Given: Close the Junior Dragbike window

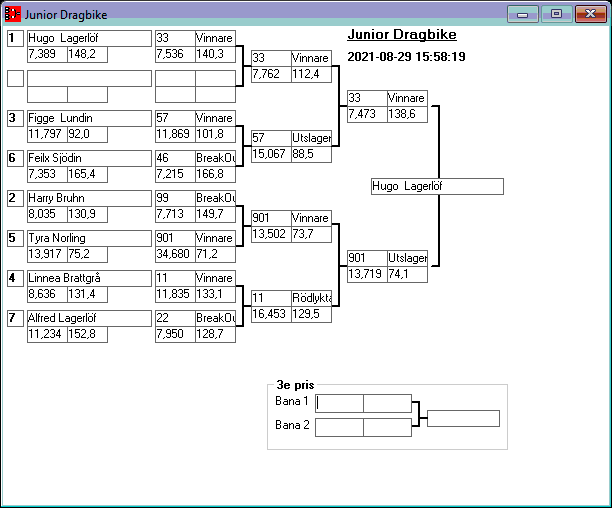Looking at the screenshot, I should click(591, 14).
